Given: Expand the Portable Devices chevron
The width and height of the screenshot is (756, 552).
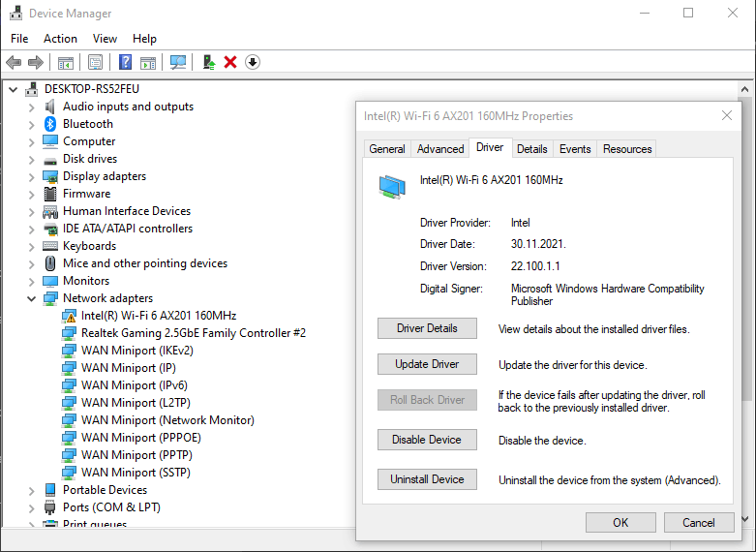Looking at the screenshot, I should tap(31, 490).
